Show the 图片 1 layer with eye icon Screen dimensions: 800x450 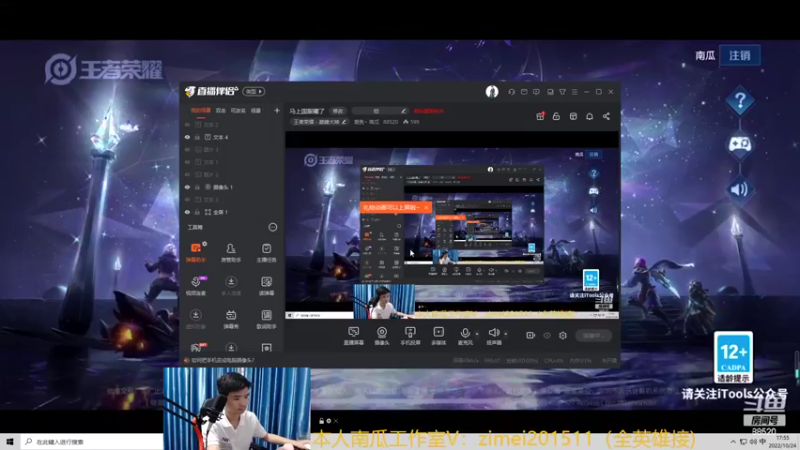pyautogui.click(x=187, y=150)
